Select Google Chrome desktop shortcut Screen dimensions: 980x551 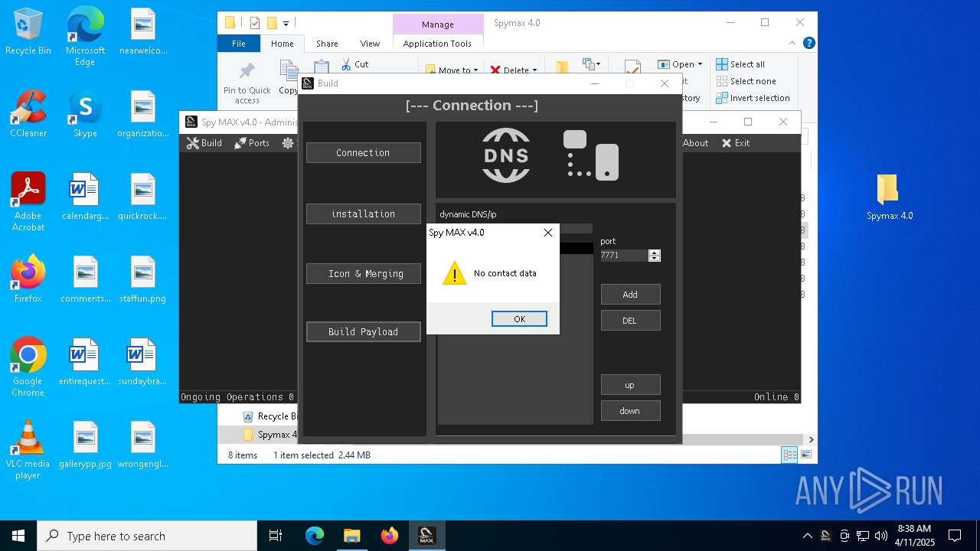(x=28, y=367)
